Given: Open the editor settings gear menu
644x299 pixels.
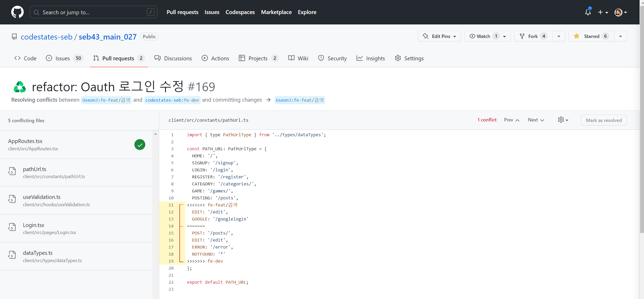Looking at the screenshot, I should tap(563, 120).
